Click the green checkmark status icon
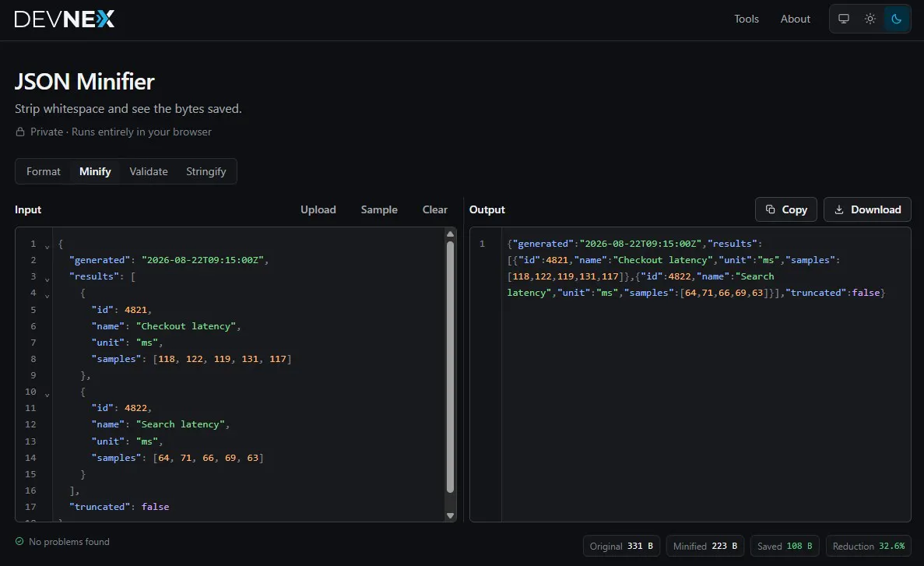924x566 pixels. 19,541
